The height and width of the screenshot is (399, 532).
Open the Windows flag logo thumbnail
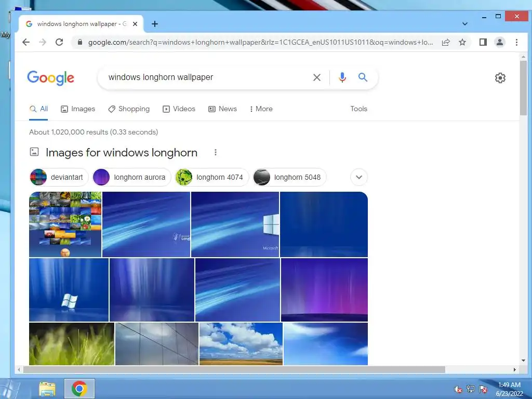(x=69, y=290)
